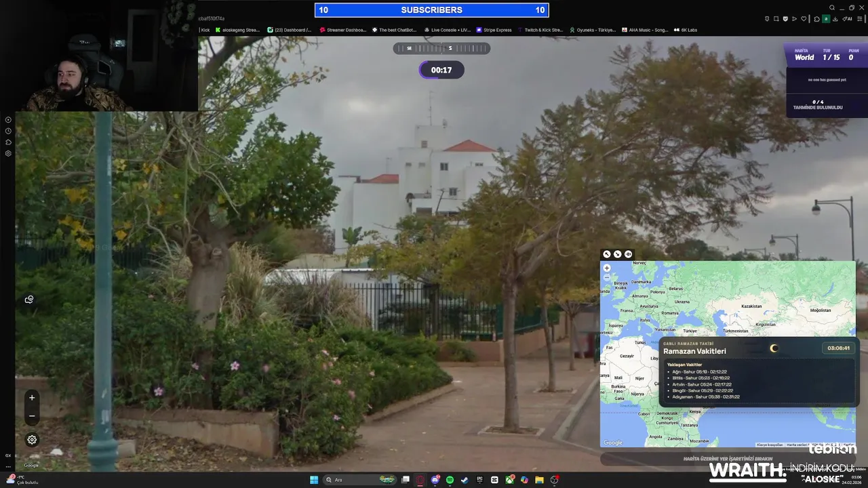Open the Kick bookmark
This screenshot has width=868, height=488.
(204, 30)
